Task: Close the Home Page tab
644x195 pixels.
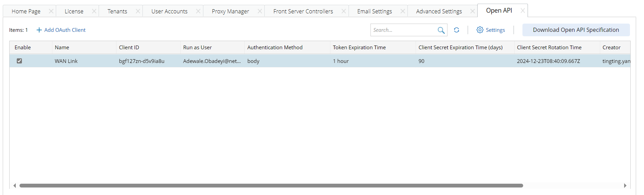Action: 51,11
